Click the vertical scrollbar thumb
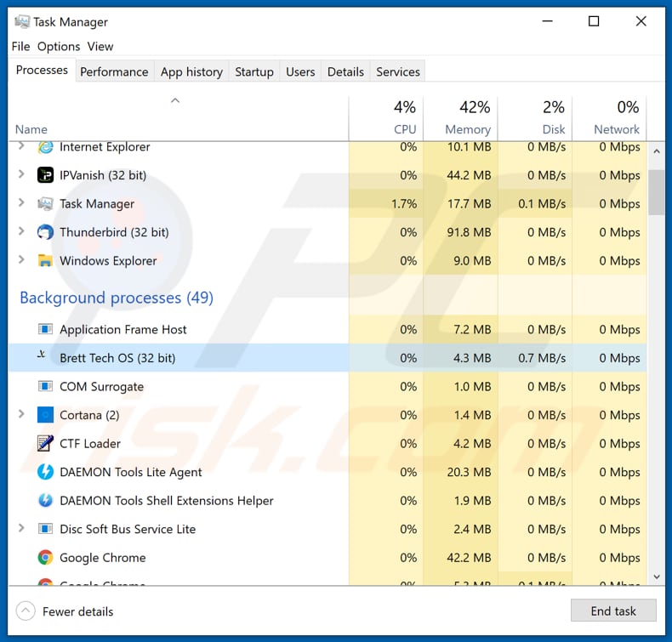The image size is (672, 642). click(x=656, y=192)
